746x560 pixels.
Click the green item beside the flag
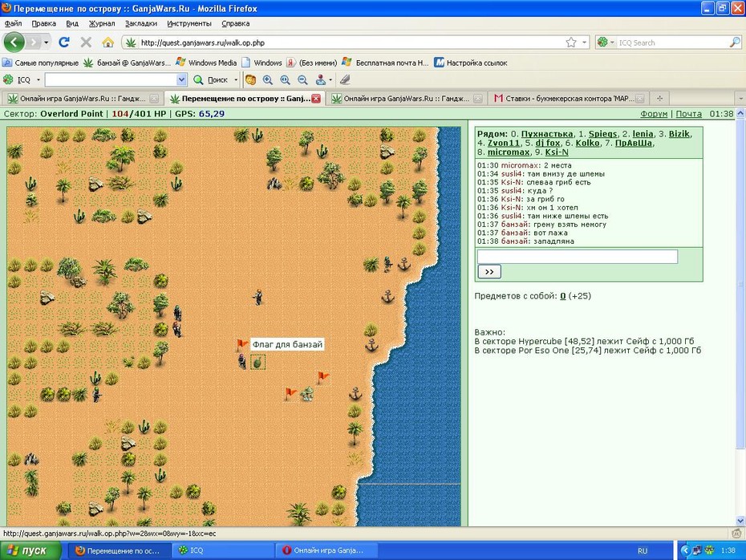click(x=257, y=363)
